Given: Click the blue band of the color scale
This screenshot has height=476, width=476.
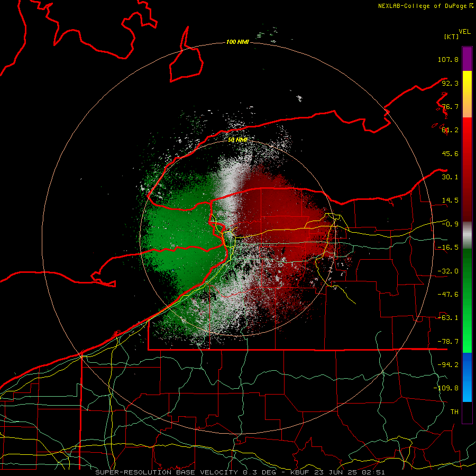Looking at the screenshot, I should (x=467, y=377).
